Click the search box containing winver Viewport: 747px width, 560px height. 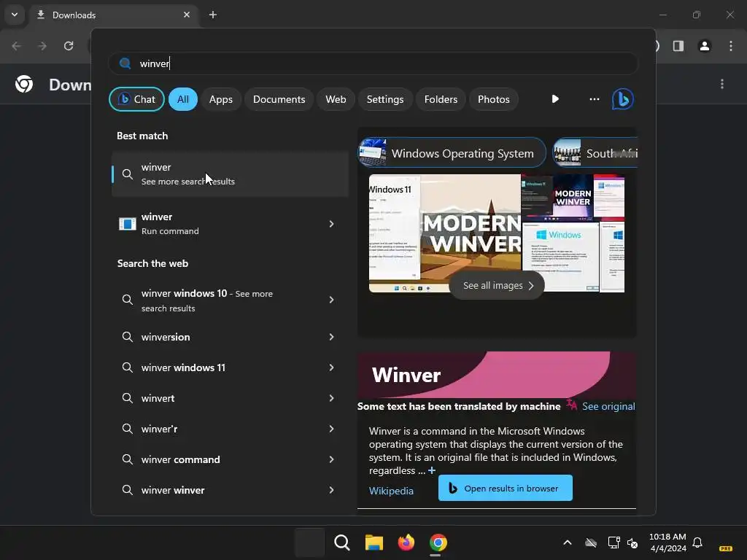[x=373, y=63]
